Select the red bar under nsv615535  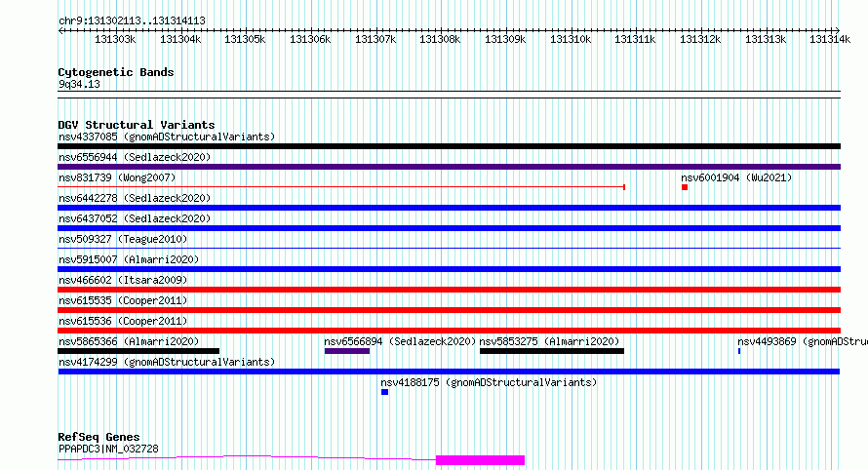[449, 310]
